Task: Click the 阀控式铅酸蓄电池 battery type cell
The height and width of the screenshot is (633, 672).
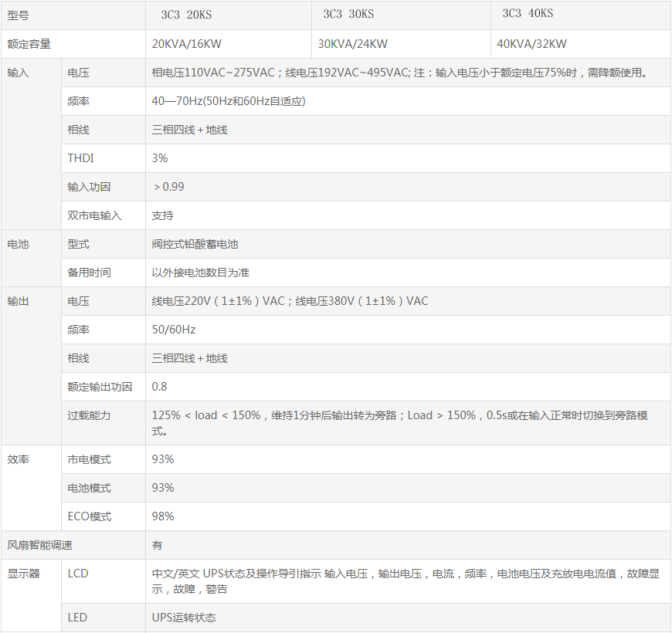Action: (x=195, y=244)
